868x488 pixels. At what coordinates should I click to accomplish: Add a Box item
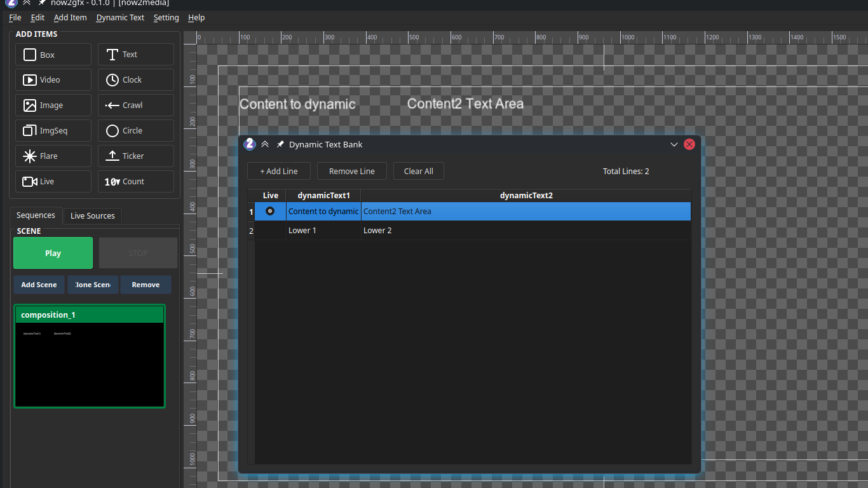53,55
